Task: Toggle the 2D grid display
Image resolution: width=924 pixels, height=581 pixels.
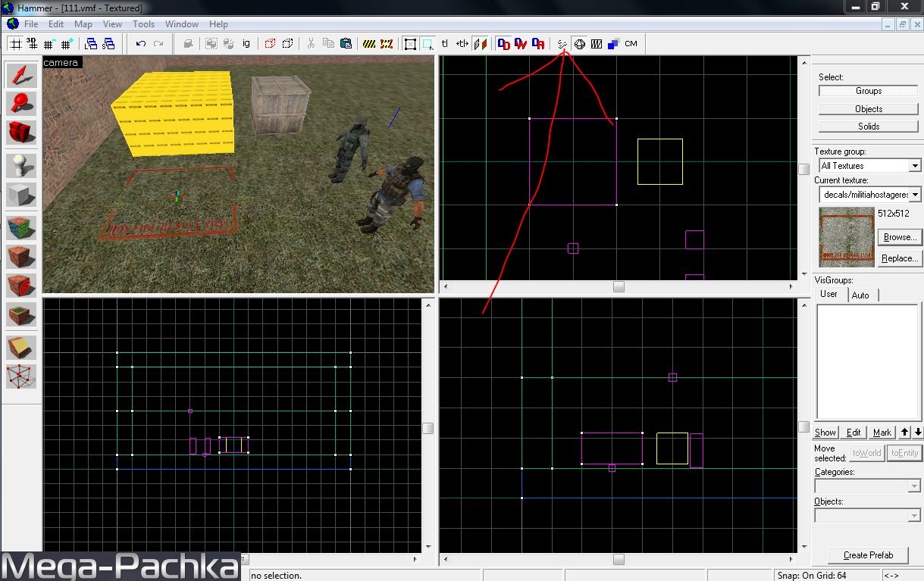Action: (x=15, y=44)
